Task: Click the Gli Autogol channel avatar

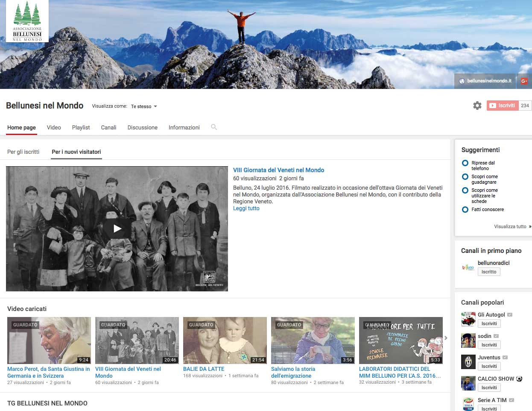Action: [468, 319]
